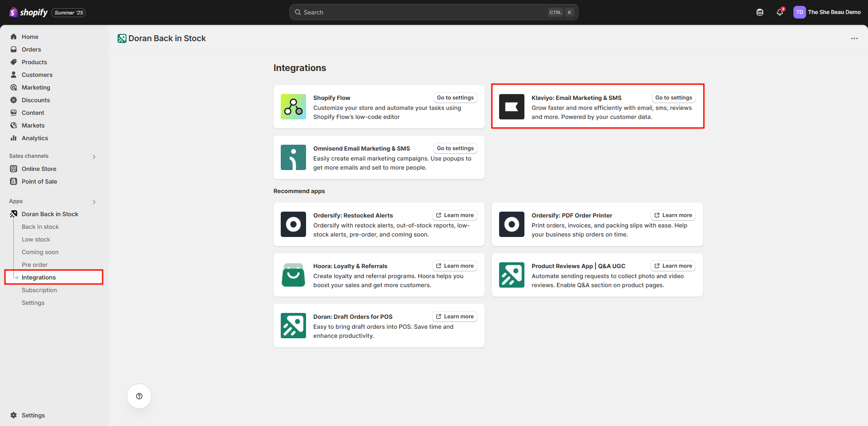Click Products in the sidebar
Screen dimensions: 868x426
tap(34, 62)
